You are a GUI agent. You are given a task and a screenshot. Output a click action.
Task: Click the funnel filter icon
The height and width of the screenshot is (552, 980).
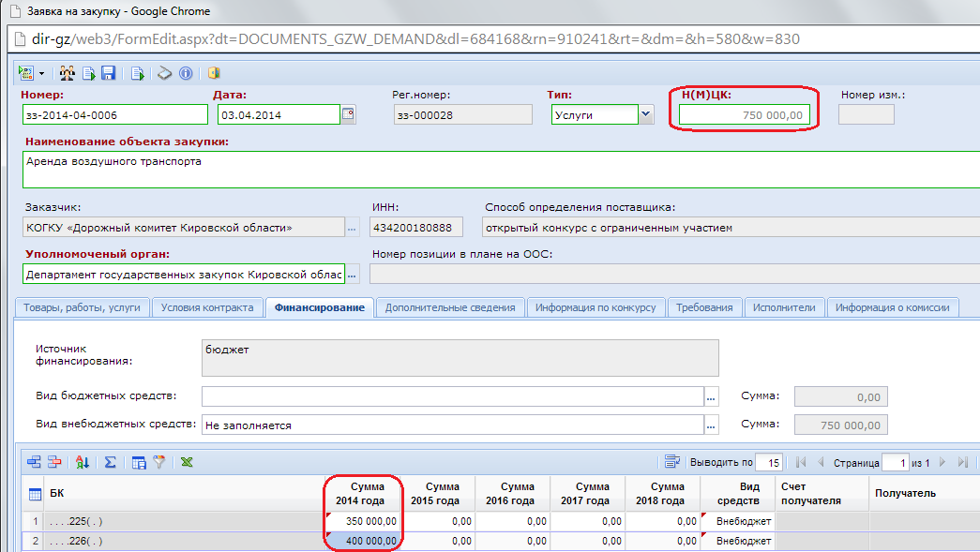pyautogui.click(x=159, y=462)
